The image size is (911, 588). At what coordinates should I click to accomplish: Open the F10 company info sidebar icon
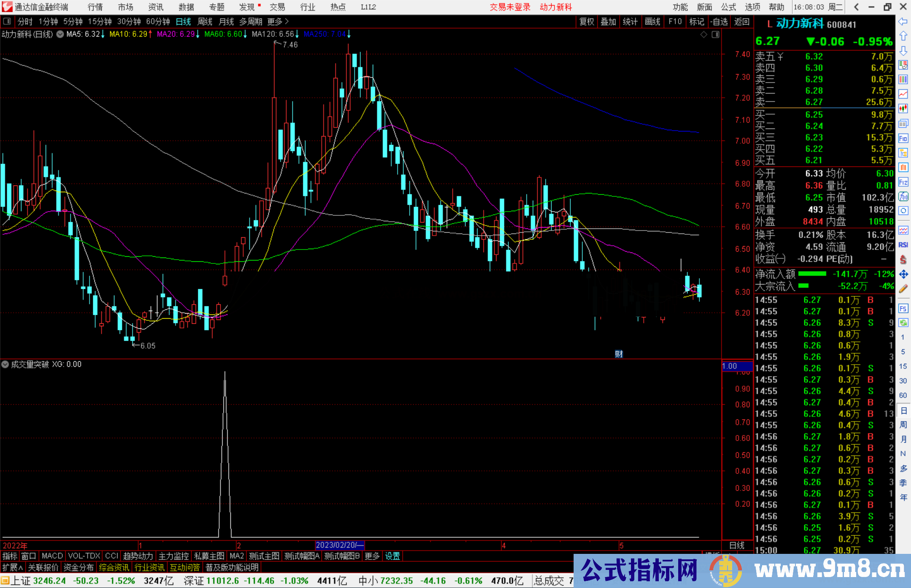coord(903,138)
